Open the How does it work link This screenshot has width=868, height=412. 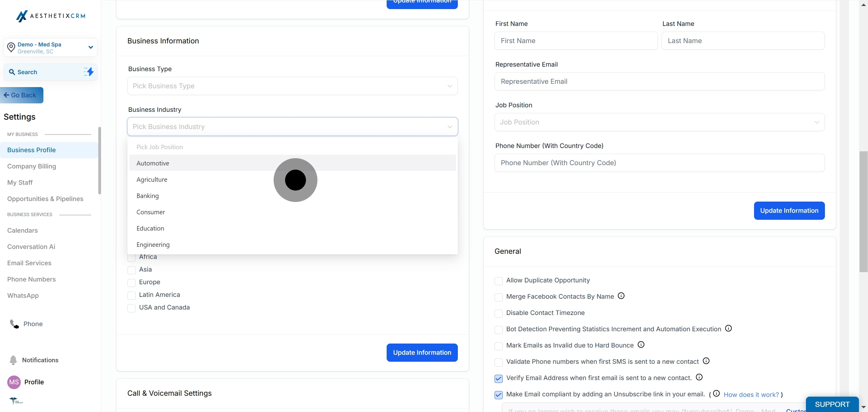(x=751, y=395)
